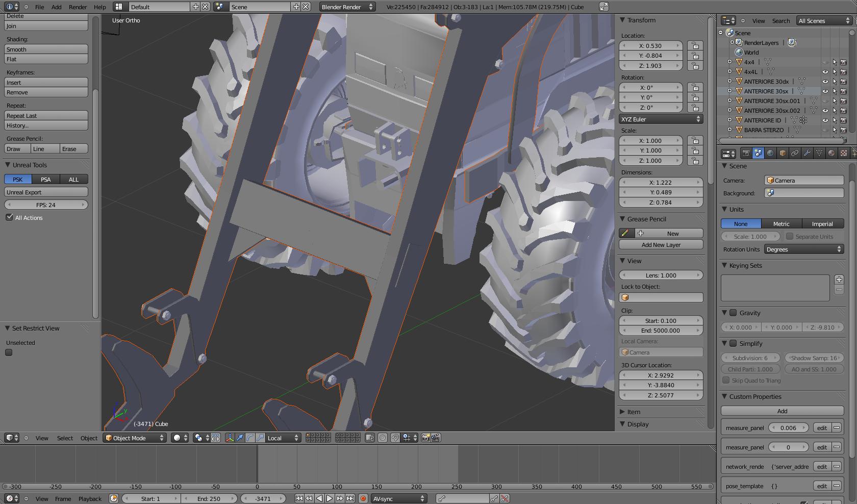Open the Modifiers tab (wrench icon)
The image size is (857, 504).
(x=807, y=153)
